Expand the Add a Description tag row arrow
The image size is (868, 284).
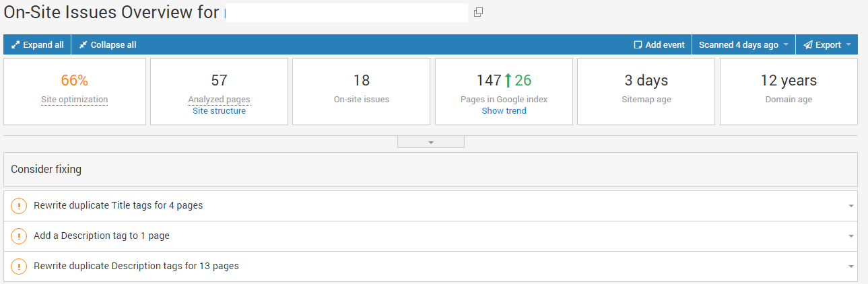point(851,236)
